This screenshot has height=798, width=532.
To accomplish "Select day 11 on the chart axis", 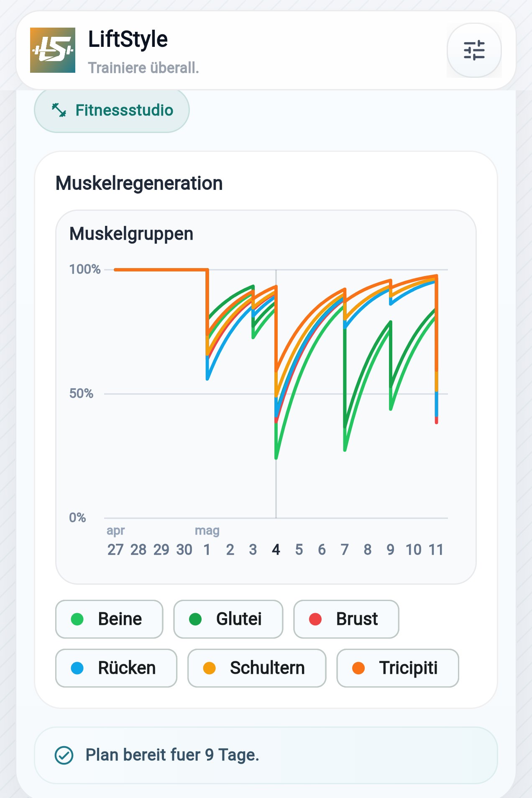I will [436, 550].
